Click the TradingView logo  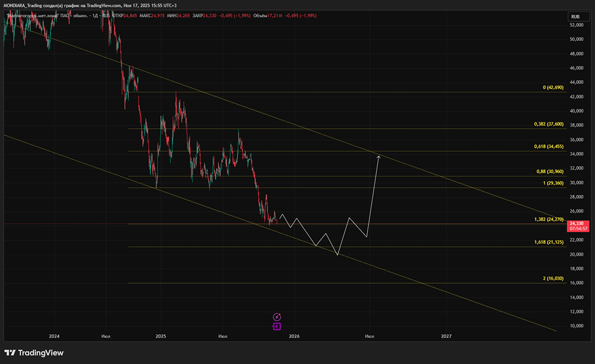34,353
